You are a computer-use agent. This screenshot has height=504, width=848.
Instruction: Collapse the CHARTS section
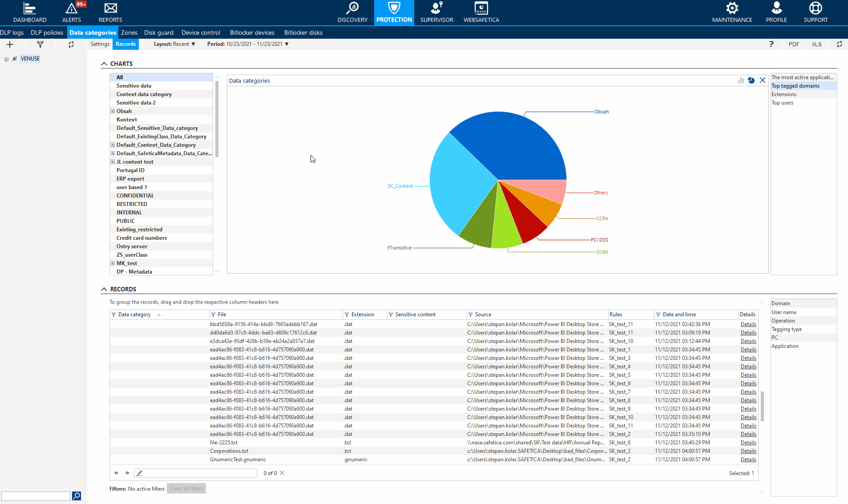click(x=104, y=64)
